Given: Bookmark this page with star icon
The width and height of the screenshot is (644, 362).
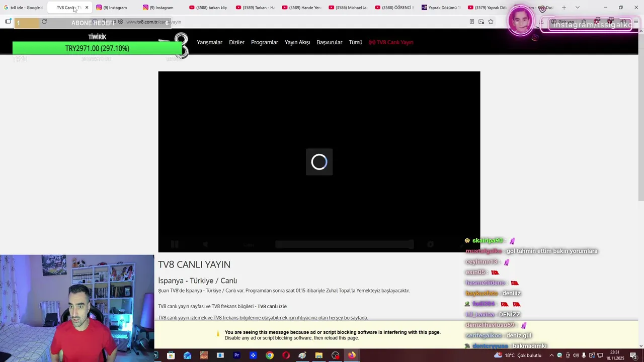Looking at the screenshot, I should pos(491,22).
